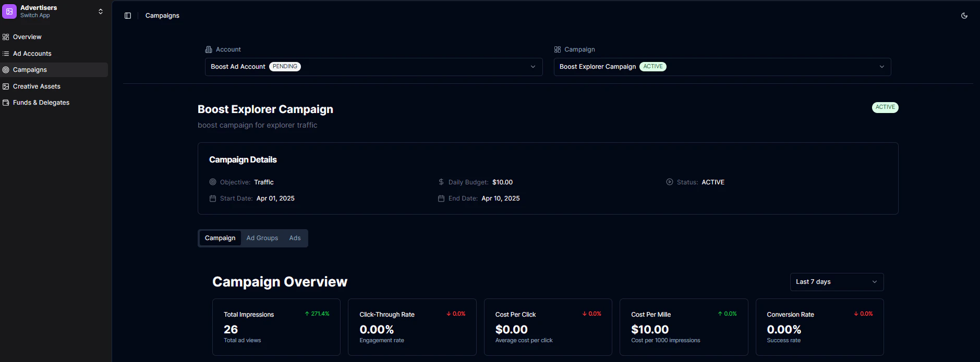
Task: Select the Campaign tab
Action: coord(220,238)
